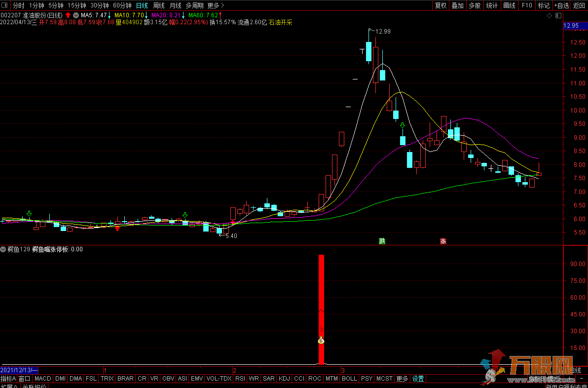Expand the 更多 indicators list at bottom
This screenshot has height=388, width=588.
coord(402,379)
